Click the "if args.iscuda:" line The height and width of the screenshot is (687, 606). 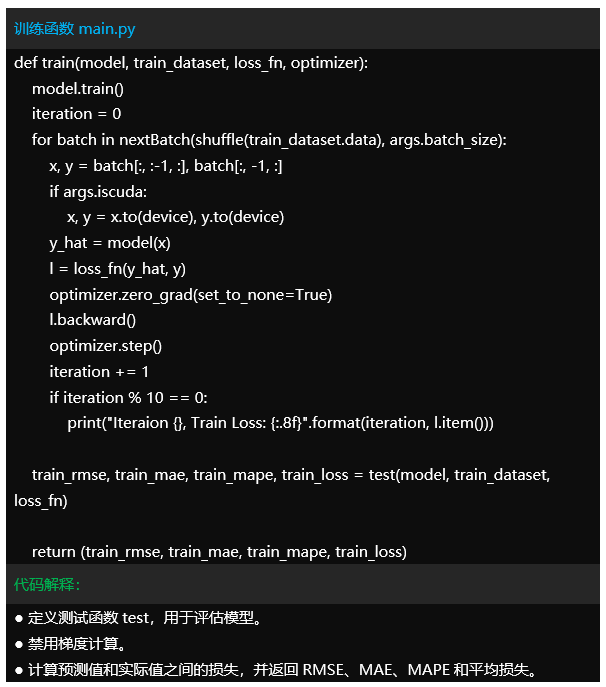click(x=98, y=191)
